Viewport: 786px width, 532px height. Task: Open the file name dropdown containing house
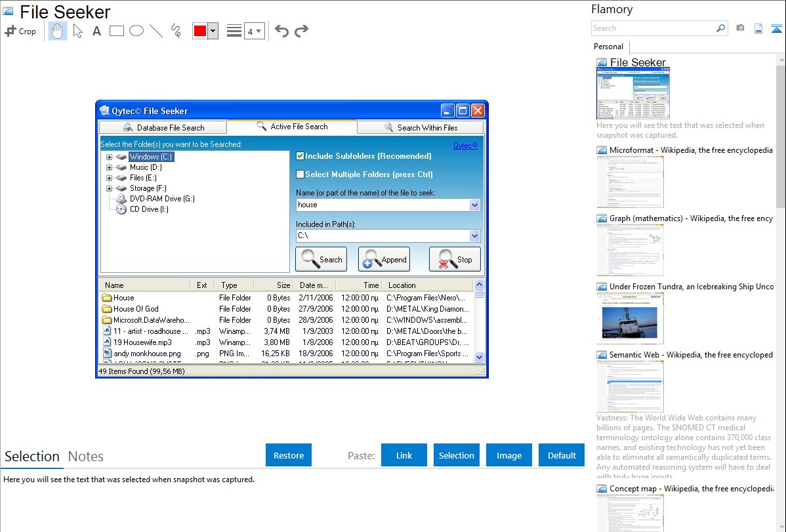point(474,205)
